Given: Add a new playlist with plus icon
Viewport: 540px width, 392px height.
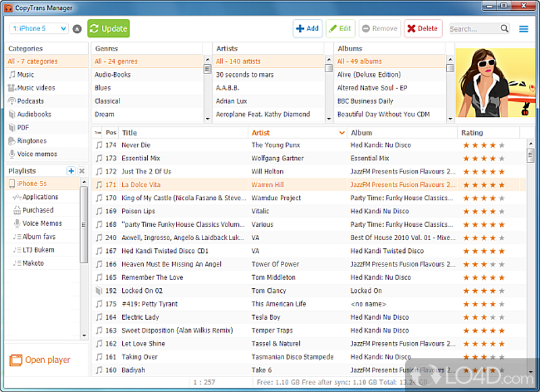Looking at the screenshot, I should tap(71, 171).
